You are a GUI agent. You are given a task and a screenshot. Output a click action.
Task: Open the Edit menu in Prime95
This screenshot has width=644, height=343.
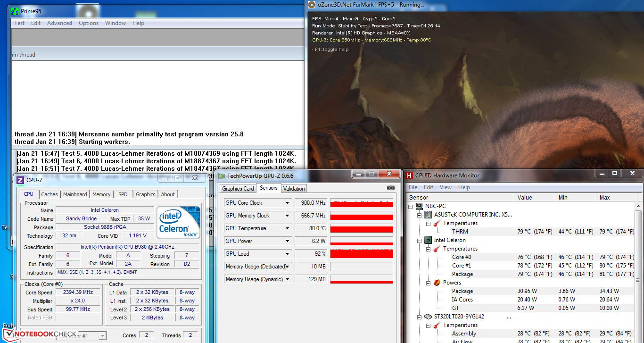pyautogui.click(x=36, y=23)
